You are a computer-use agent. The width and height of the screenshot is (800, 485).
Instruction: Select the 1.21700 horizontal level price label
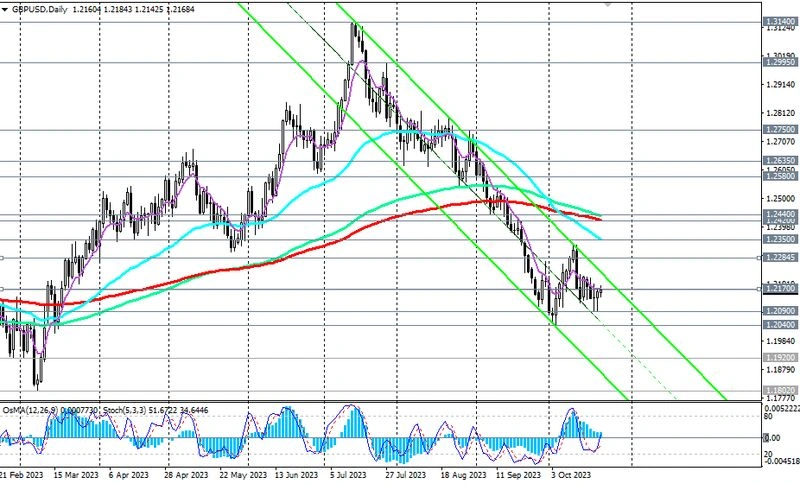(x=781, y=289)
